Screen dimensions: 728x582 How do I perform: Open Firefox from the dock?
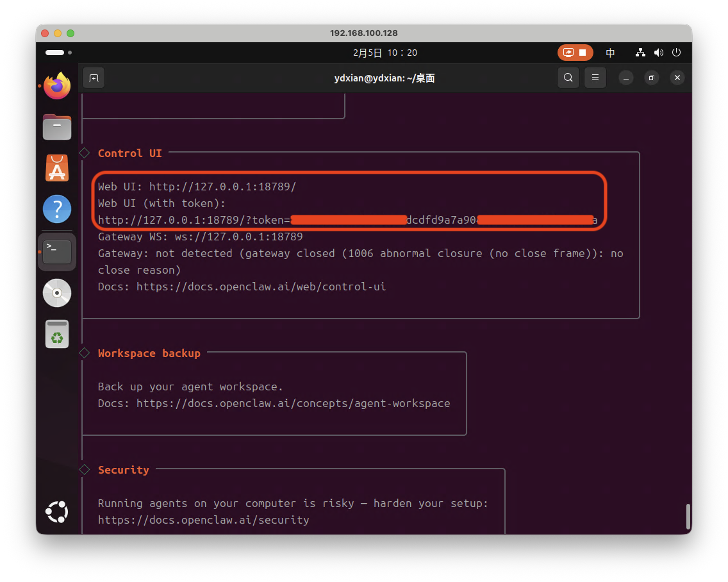point(57,85)
